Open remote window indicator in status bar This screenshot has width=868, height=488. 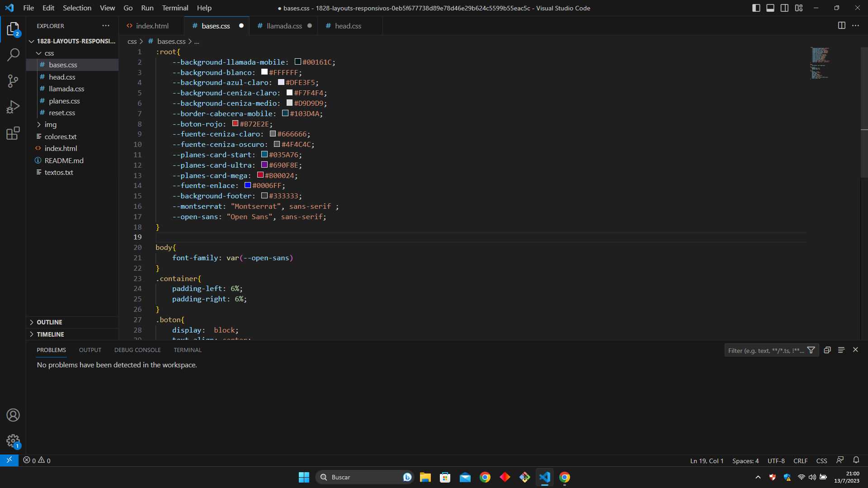[9, 460]
